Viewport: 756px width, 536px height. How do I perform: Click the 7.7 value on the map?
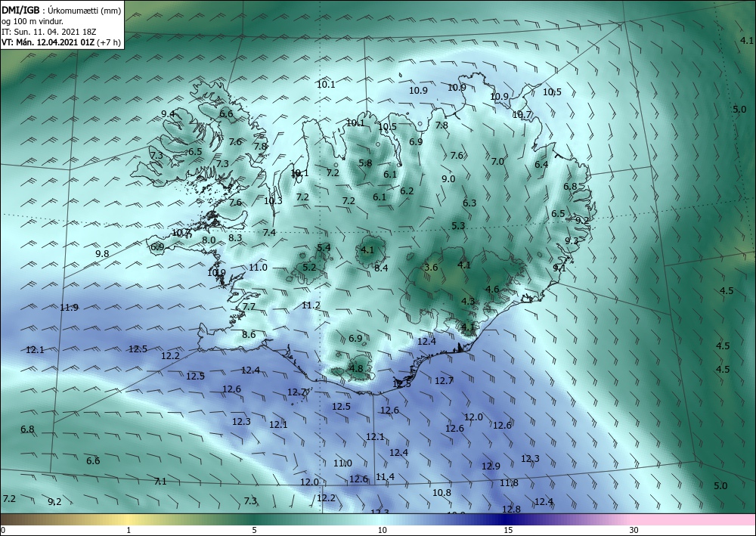click(x=249, y=307)
